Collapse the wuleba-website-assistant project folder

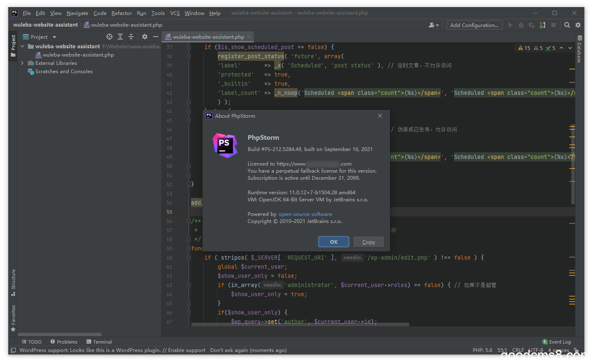click(x=22, y=46)
